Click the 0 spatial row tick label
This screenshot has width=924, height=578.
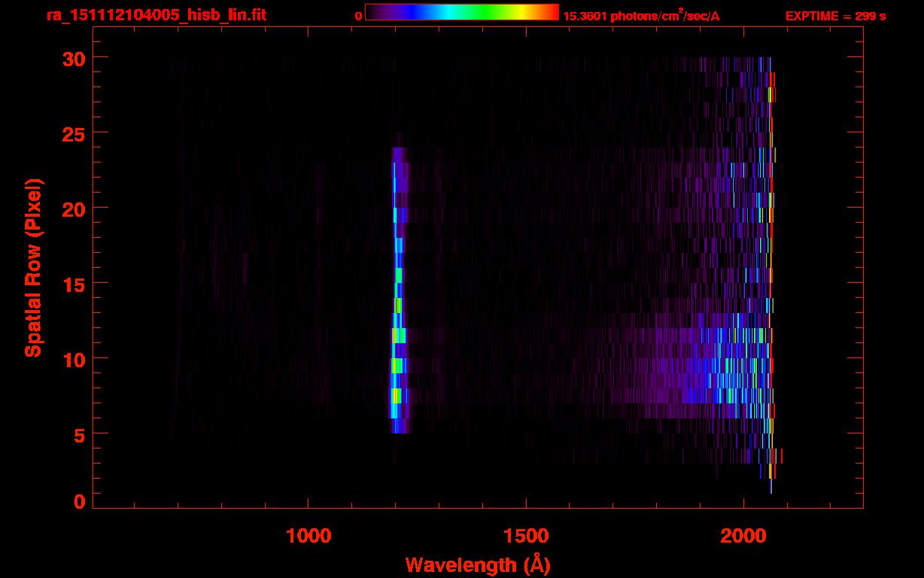[x=79, y=502]
